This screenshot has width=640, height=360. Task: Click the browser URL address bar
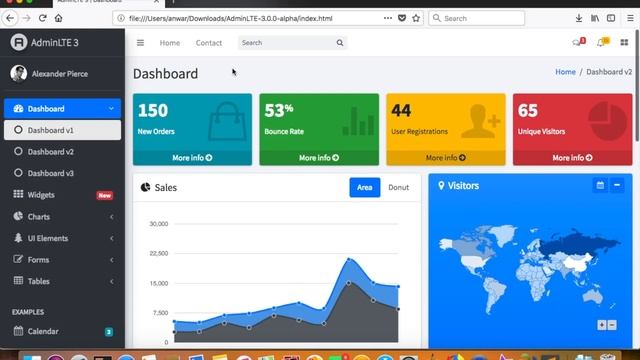(253, 18)
